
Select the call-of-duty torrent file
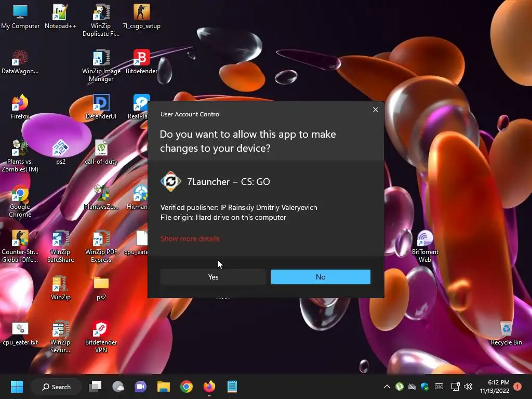pyautogui.click(x=101, y=153)
